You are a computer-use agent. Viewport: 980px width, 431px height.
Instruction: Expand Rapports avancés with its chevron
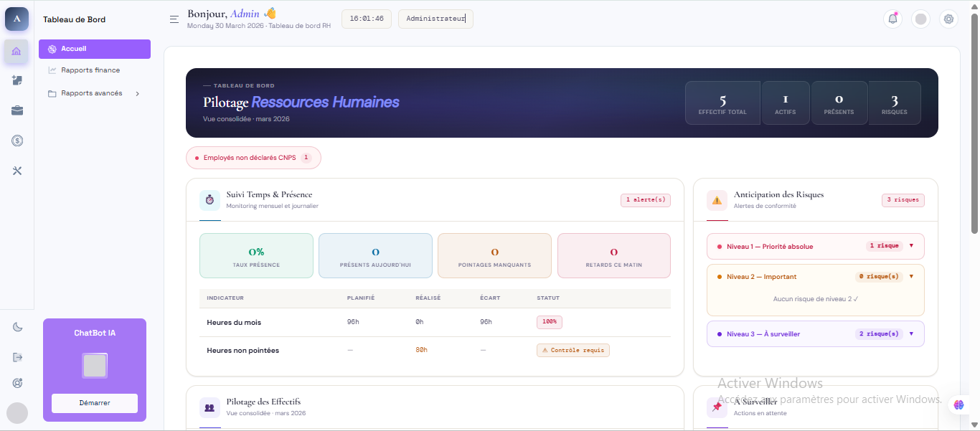coord(137,93)
